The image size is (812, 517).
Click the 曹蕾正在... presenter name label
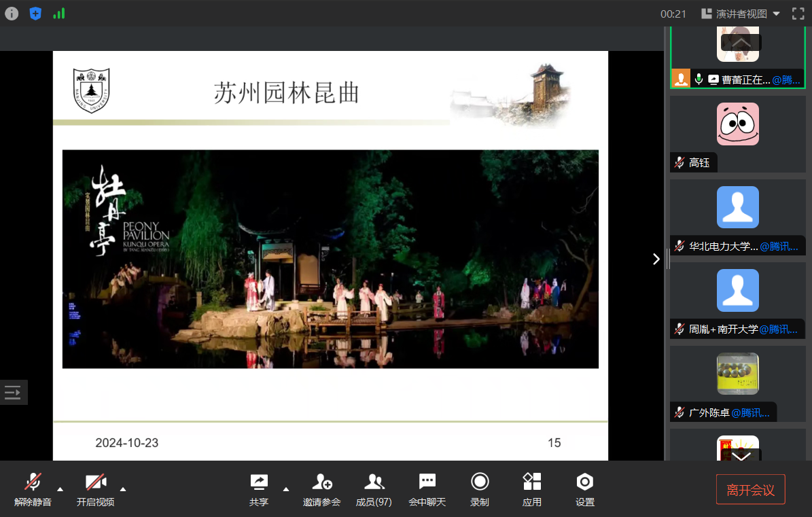(745, 79)
